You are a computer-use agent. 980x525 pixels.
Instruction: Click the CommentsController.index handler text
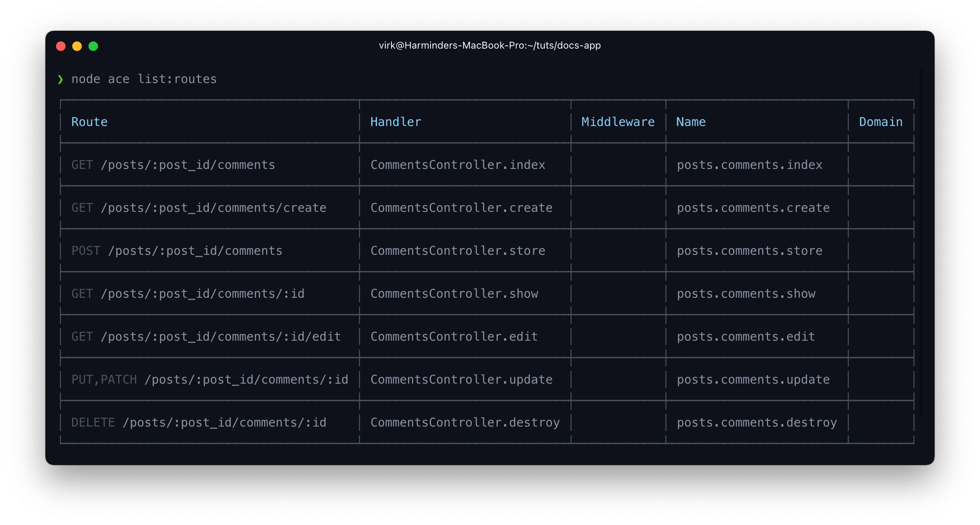point(458,165)
